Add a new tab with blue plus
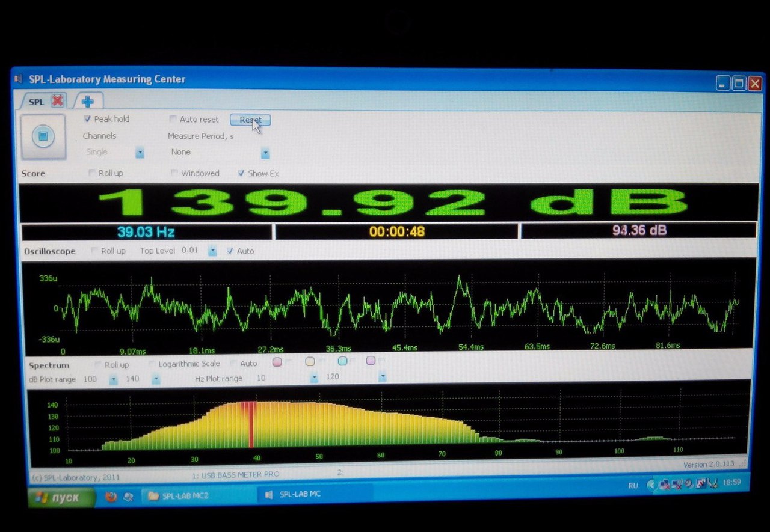770x532 pixels. tap(88, 101)
